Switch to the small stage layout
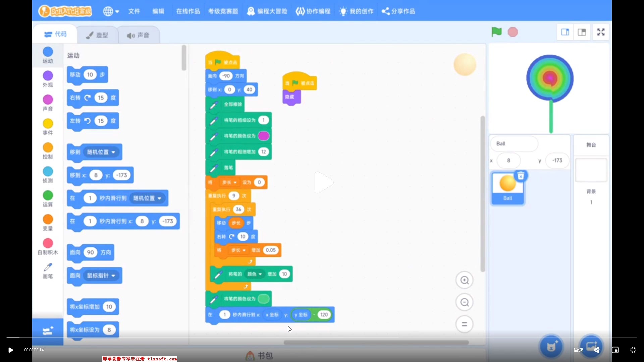 point(565,32)
